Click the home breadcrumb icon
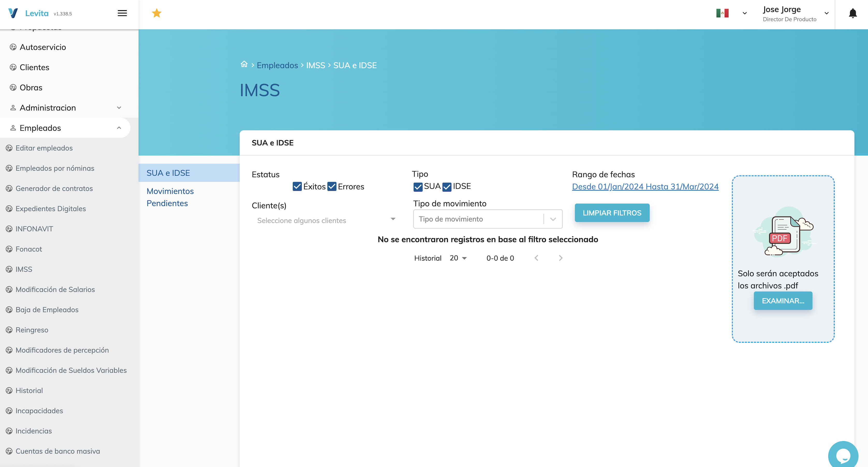Screen dimensions: 868x467 [244, 64]
